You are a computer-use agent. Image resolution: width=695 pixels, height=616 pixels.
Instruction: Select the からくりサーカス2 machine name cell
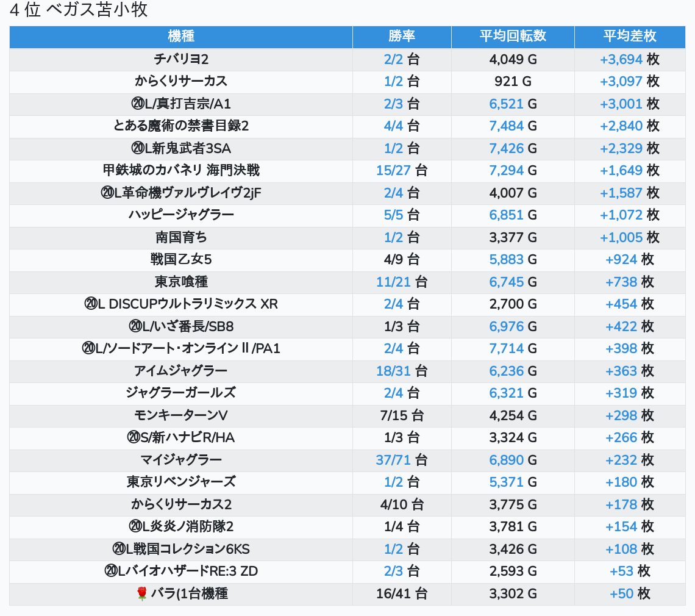(181, 505)
